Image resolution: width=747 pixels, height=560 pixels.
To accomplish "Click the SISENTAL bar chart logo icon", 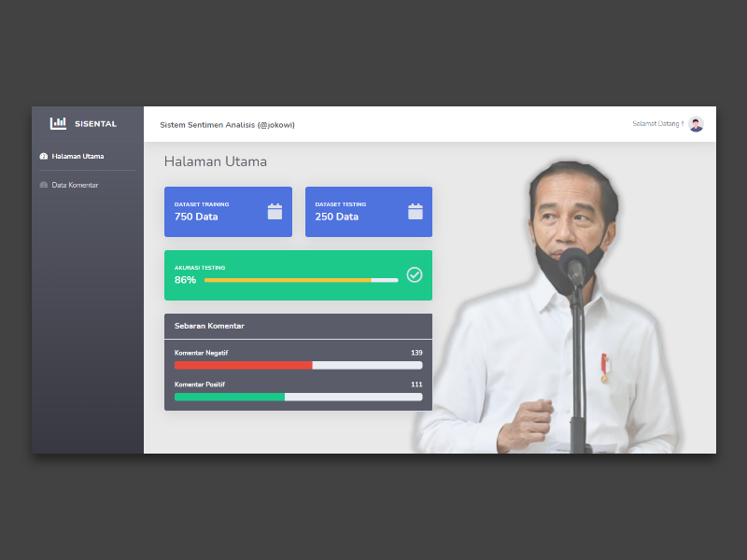I will tap(58, 123).
